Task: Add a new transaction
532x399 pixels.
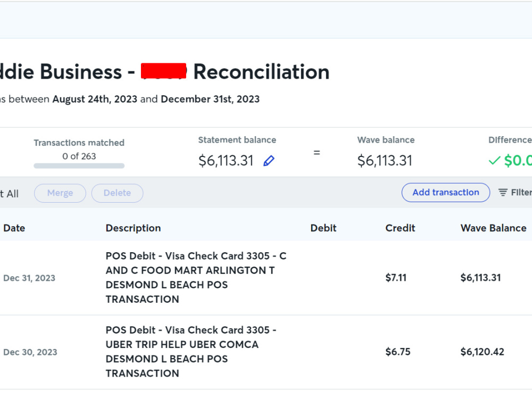Action: [446, 193]
